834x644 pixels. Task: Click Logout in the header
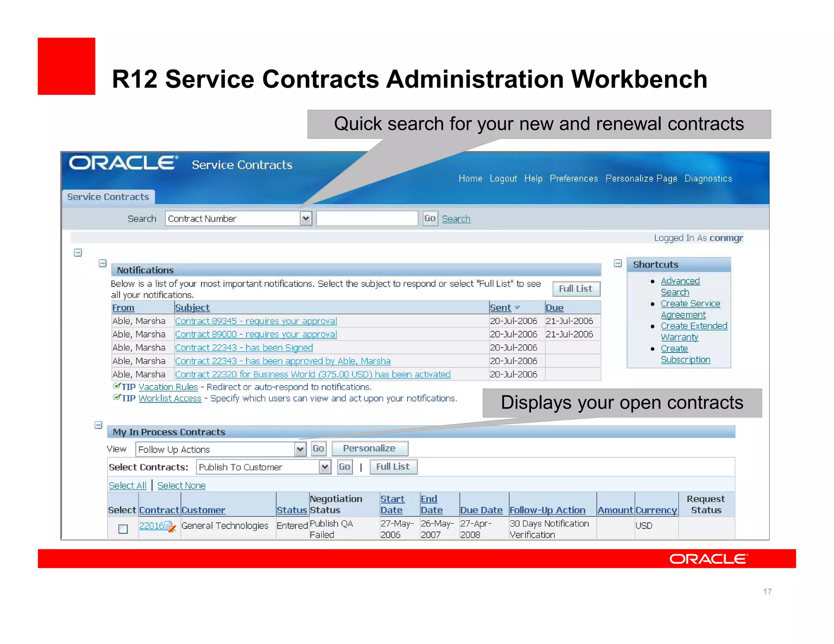(503, 179)
